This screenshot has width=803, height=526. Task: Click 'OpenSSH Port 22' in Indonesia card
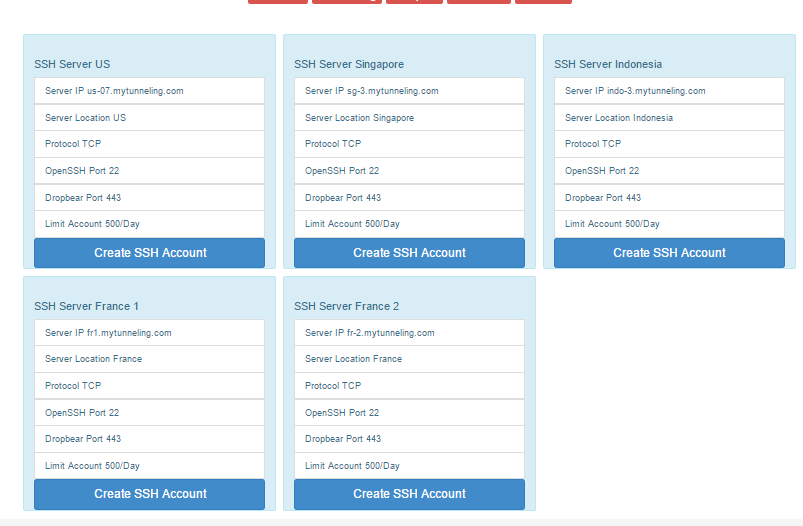click(x=669, y=171)
